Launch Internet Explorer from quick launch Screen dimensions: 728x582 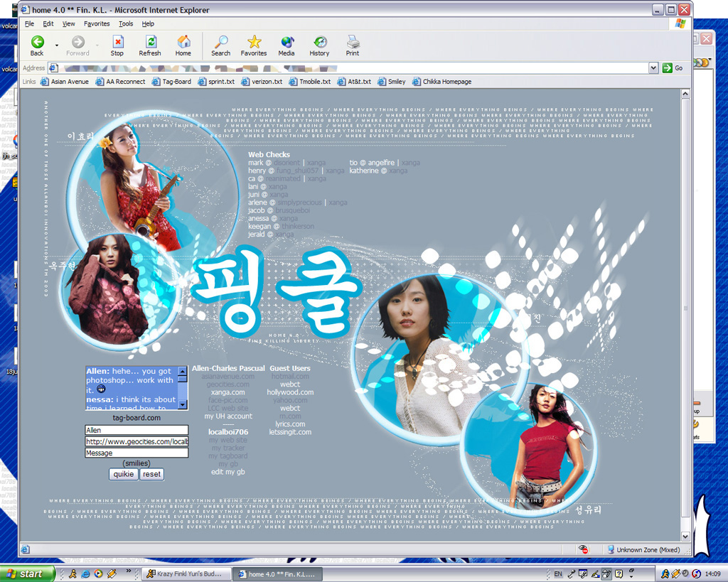tap(85, 573)
